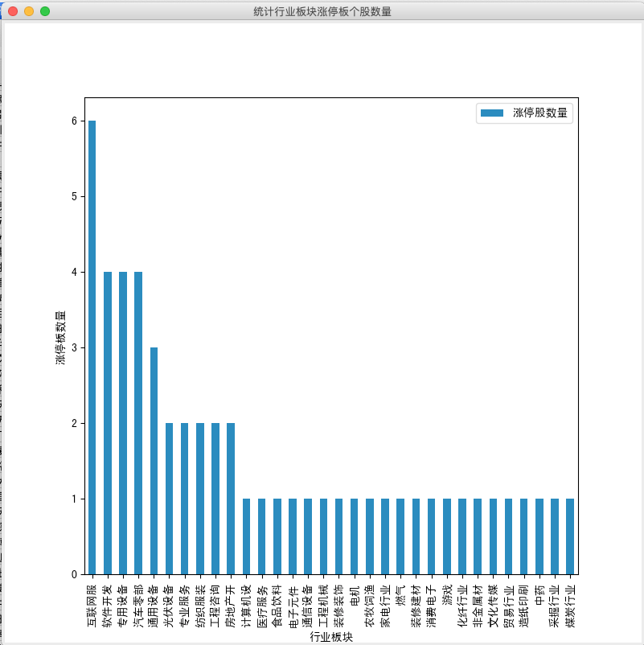Click the bar for 专用设备

click(x=123, y=423)
